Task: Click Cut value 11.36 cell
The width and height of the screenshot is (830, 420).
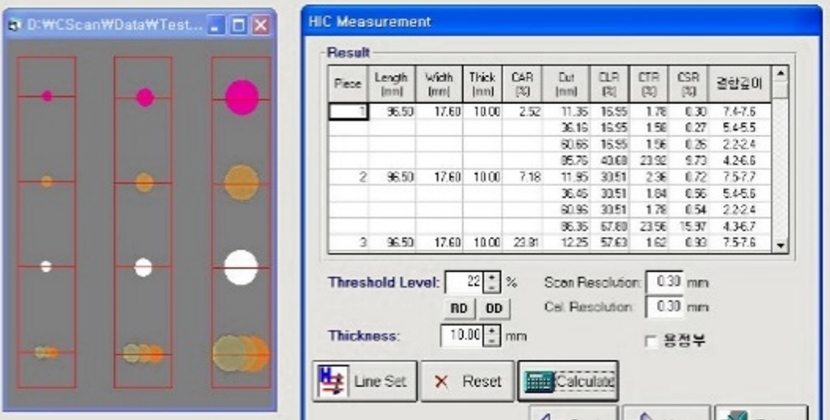Action: point(566,112)
